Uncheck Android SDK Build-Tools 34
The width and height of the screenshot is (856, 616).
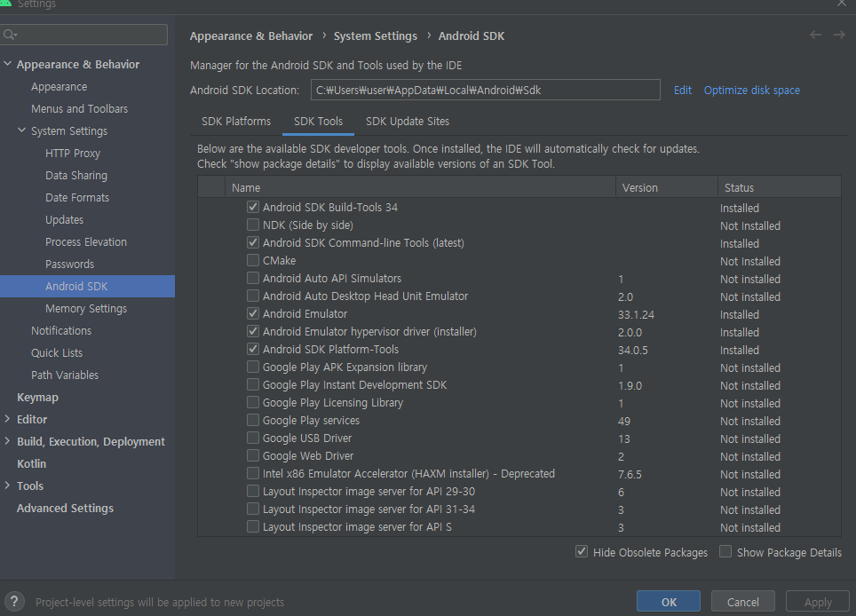253,207
